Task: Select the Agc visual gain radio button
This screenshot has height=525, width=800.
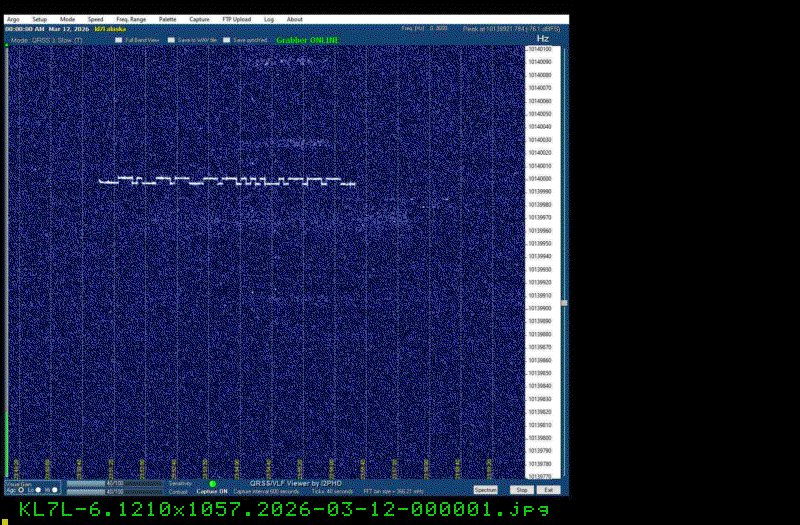Action: [x=21, y=490]
